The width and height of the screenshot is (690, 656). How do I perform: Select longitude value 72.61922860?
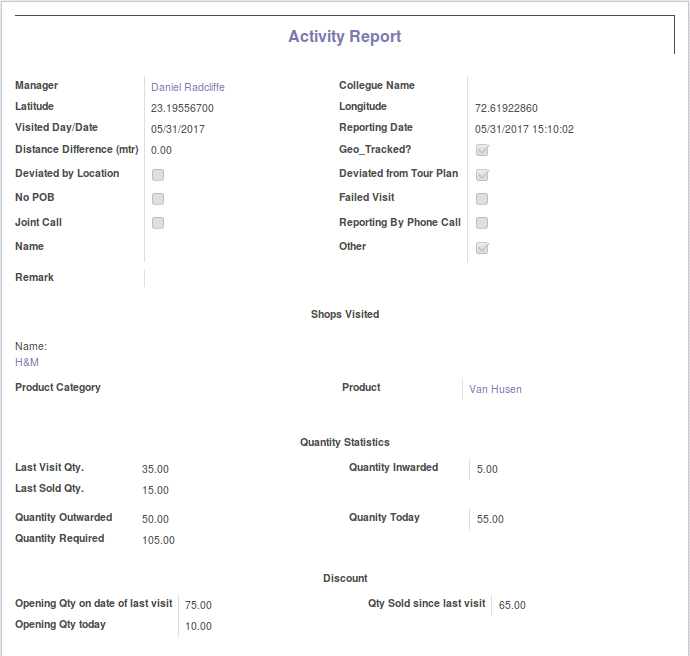click(x=506, y=108)
